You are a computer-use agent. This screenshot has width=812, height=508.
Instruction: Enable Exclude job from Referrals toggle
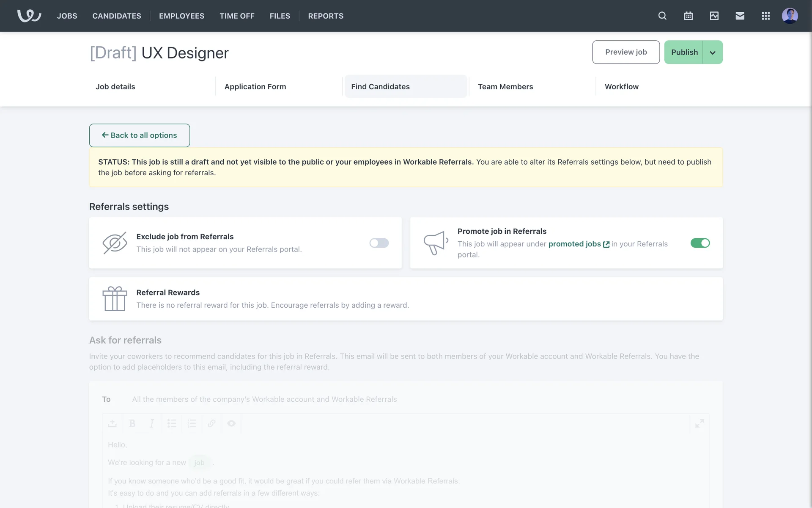pos(379,243)
